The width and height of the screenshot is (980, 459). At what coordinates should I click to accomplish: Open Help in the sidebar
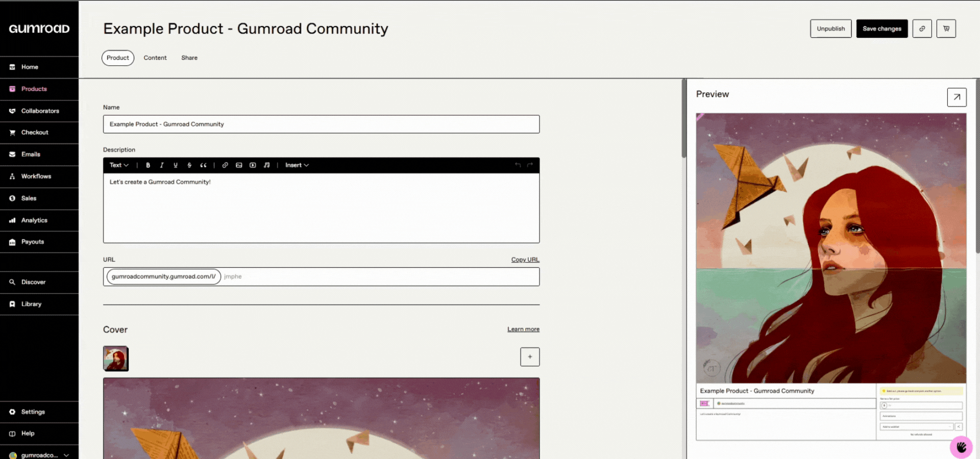[39, 433]
